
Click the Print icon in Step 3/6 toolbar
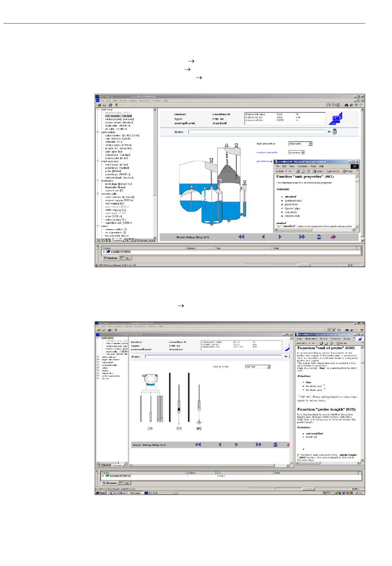coord(109,330)
